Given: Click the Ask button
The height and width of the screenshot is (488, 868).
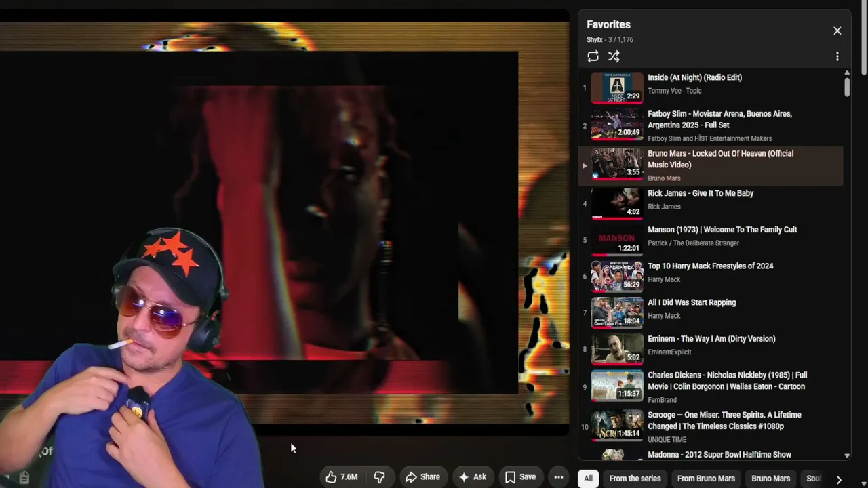Looking at the screenshot, I should (x=473, y=477).
